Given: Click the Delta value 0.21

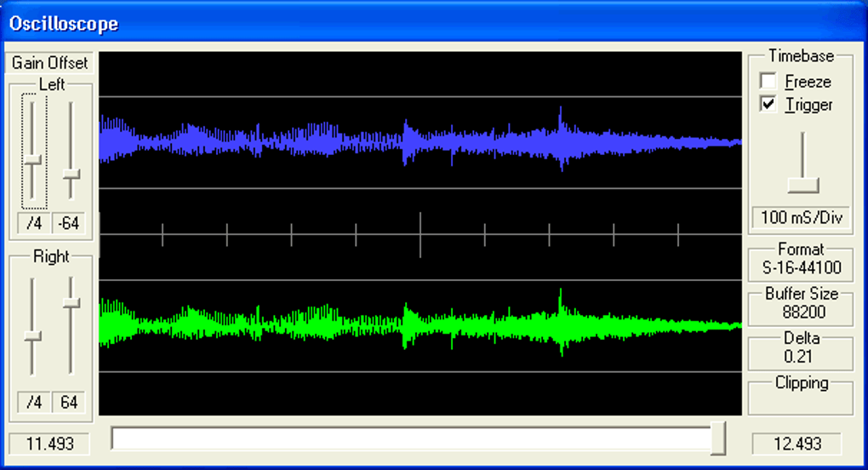Looking at the screenshot, I should pos(798,357).
